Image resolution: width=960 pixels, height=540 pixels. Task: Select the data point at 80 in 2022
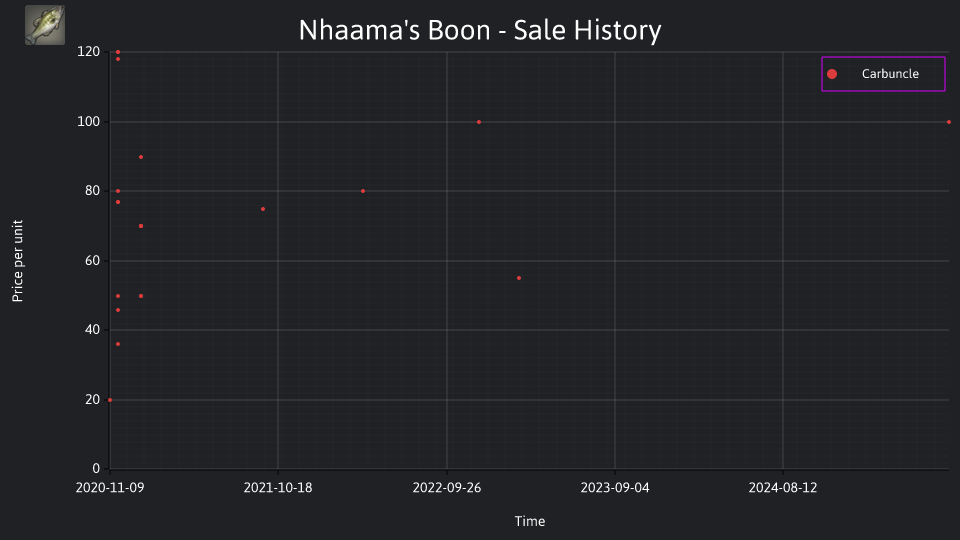pyautogui.click(x=363, y=191)
